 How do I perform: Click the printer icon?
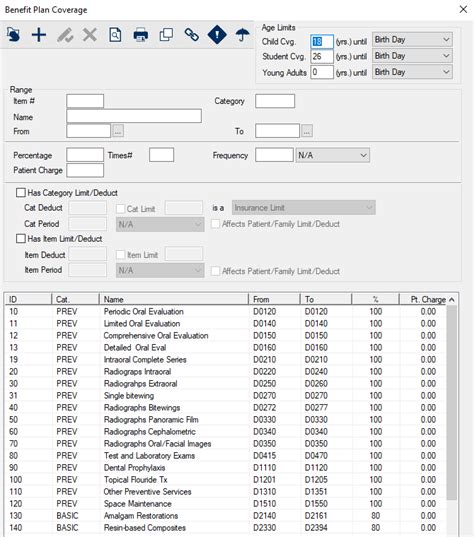140,35
